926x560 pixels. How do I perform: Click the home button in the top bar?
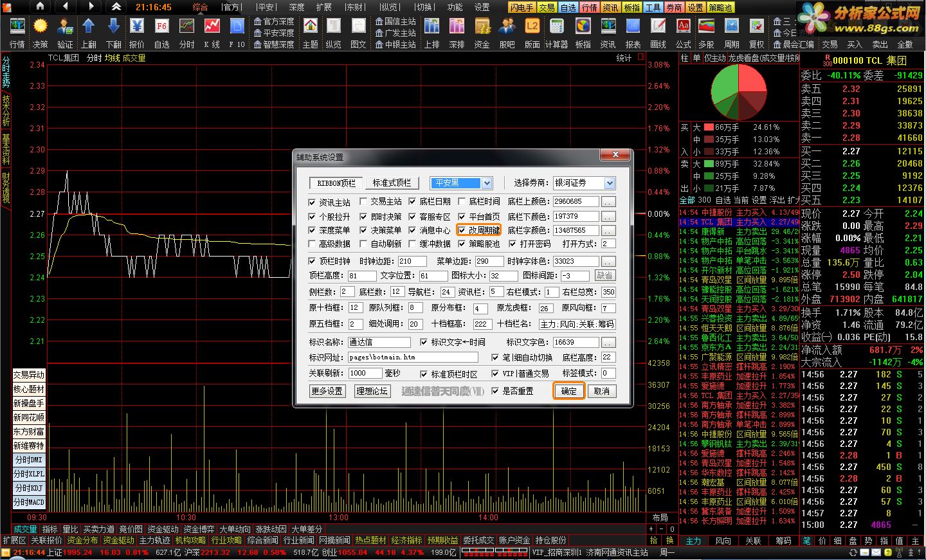[40, 6]
